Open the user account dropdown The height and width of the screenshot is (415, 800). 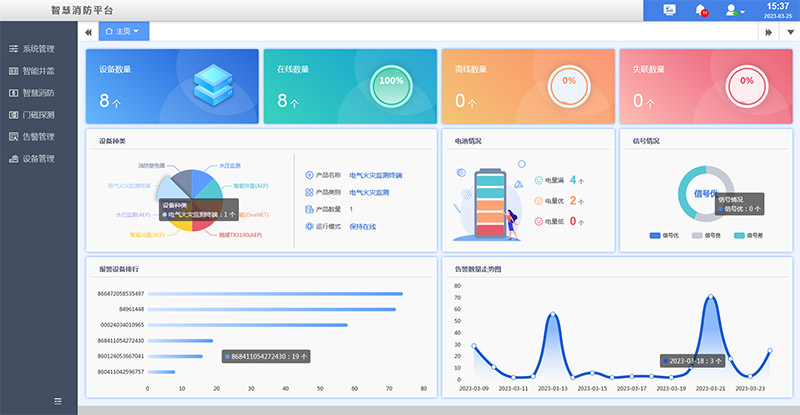point(735,10)
